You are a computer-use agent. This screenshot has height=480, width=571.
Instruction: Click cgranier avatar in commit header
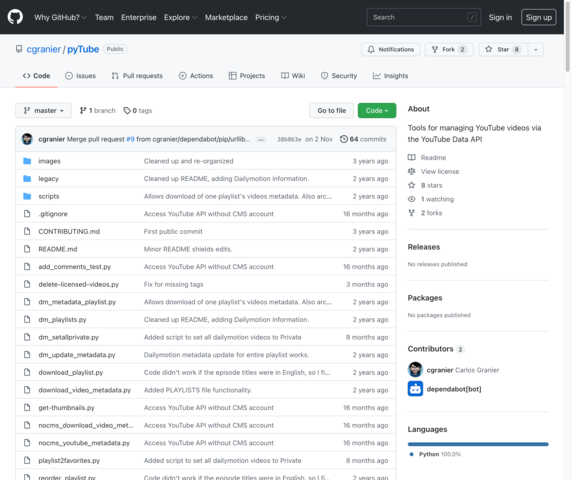pos(27,139)
